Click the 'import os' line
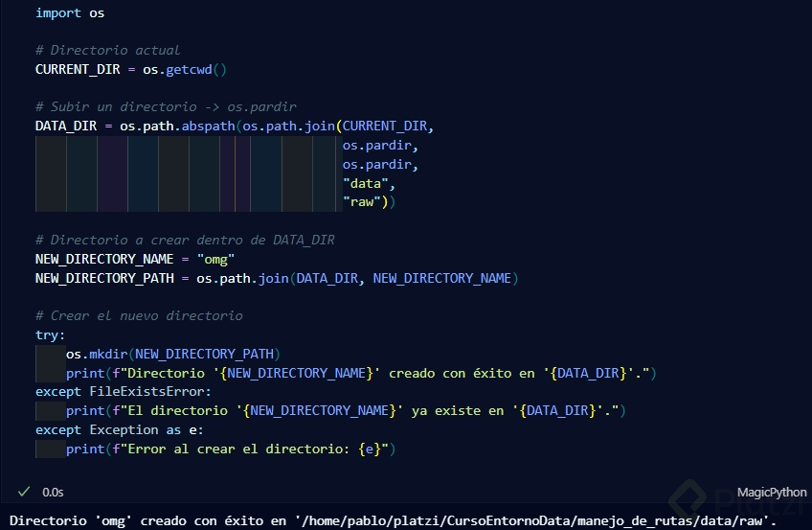This screenshot has width=812, height=530. click(x=70, y=13)
